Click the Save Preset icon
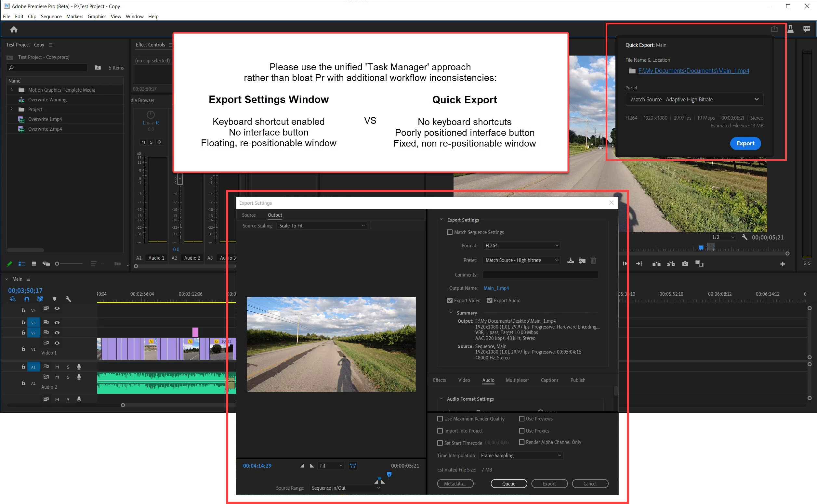 571,260
